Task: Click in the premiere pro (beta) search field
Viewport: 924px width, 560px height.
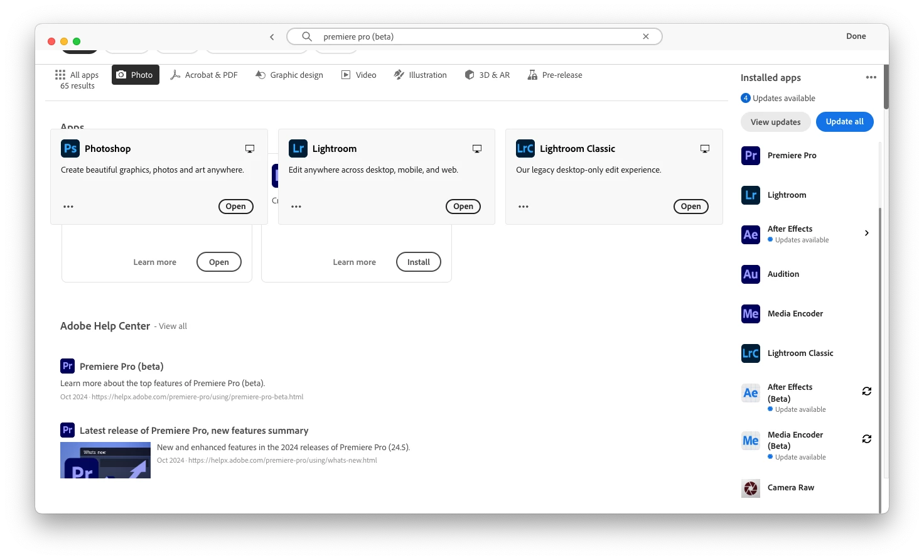Action: (x=475, y=36)
